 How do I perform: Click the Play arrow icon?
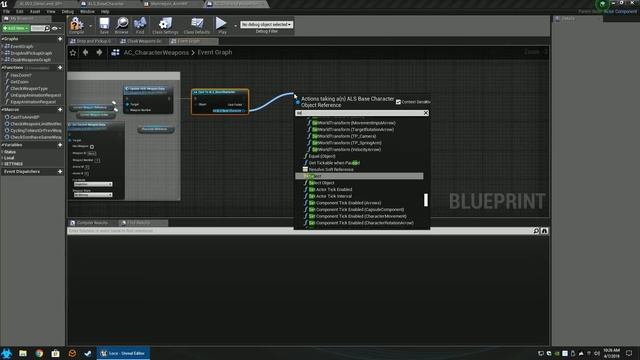[221, 23]
